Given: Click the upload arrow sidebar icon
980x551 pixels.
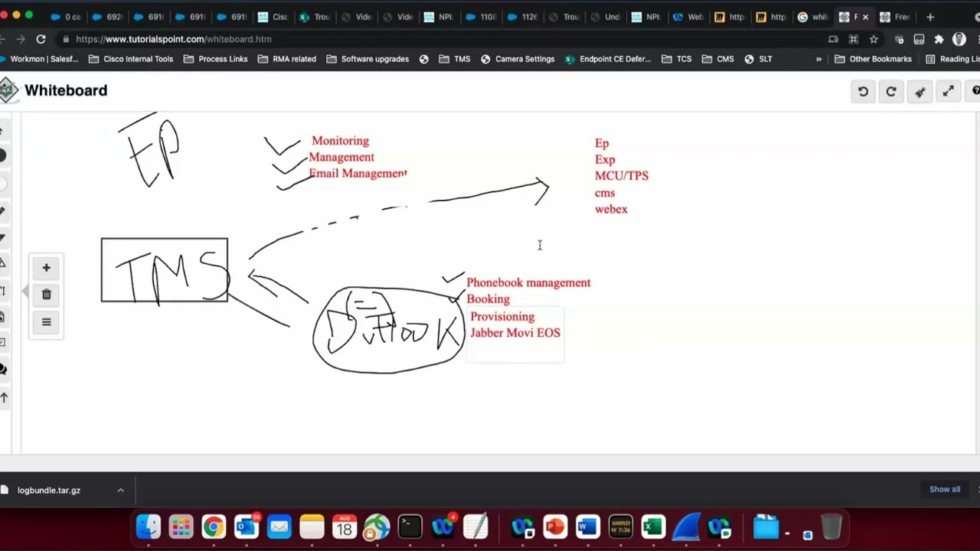Looking at the screenshot, I should coord(3,397).
